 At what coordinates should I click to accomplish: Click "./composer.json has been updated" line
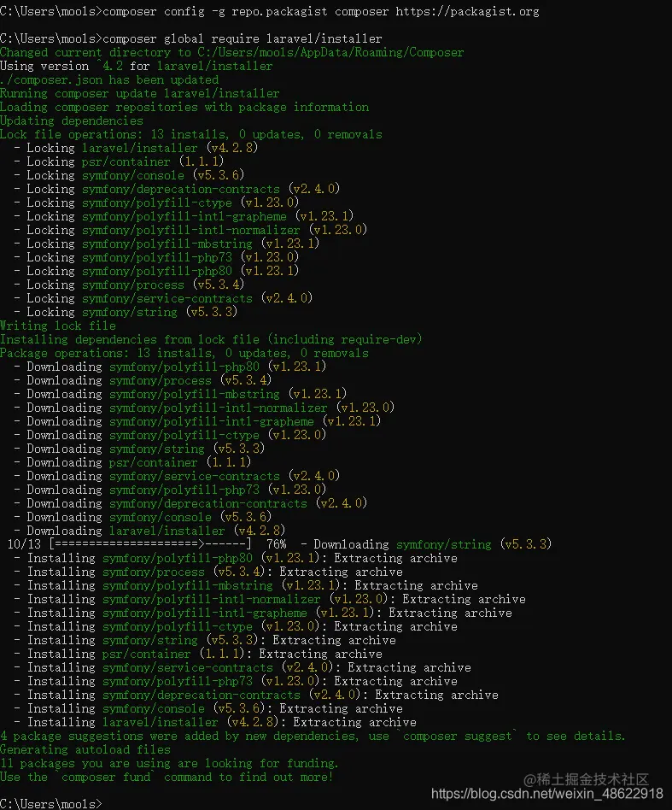pyautogui.click(x=109, y=79)
